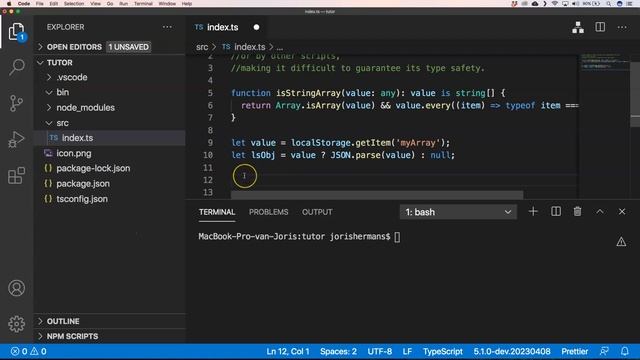
Task: Switch to the Terminal tab
Action: pos(217,212)
